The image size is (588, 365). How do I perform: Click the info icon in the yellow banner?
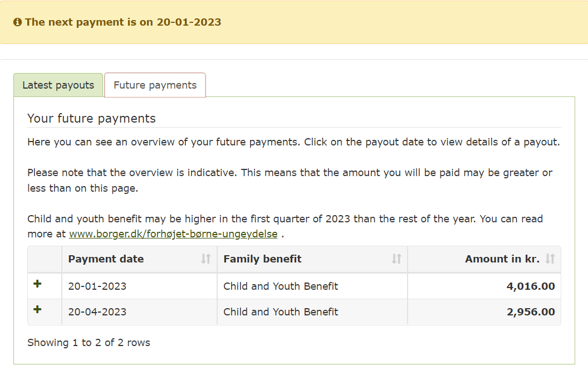pos(17,22)
